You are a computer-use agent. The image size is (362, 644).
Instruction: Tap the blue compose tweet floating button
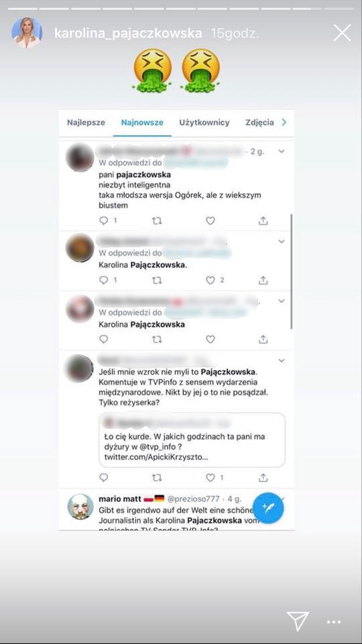pos(268,508)
